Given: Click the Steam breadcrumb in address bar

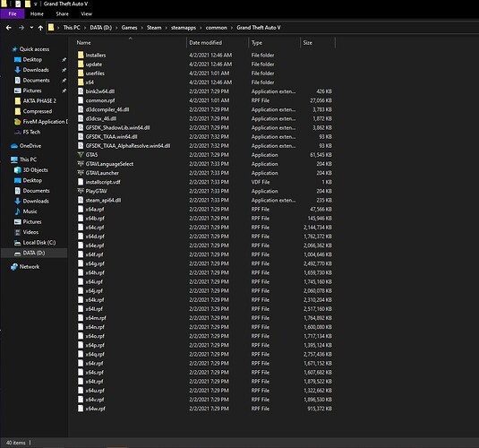Looking at the screenshot, I should coord(154,28).
